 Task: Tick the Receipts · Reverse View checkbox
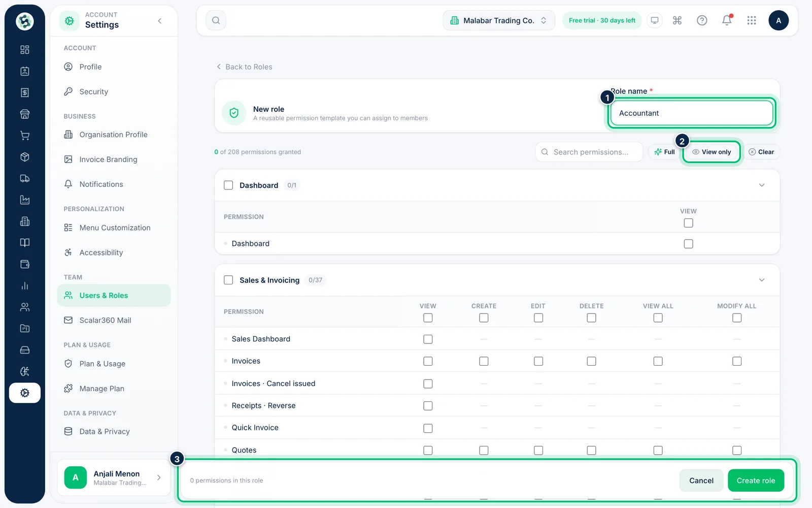coord(428,406)
